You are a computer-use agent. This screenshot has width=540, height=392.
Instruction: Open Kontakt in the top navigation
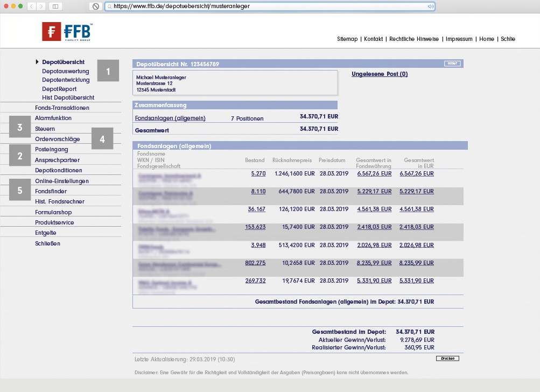coord(373,39)
